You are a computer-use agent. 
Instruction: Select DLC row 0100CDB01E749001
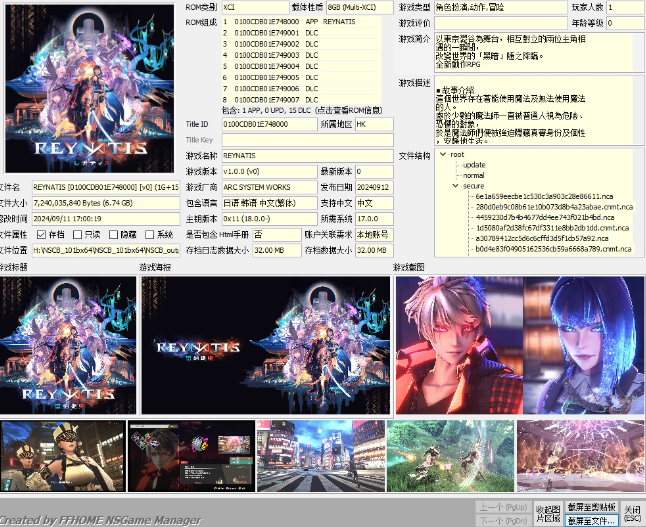click(300, 33)
